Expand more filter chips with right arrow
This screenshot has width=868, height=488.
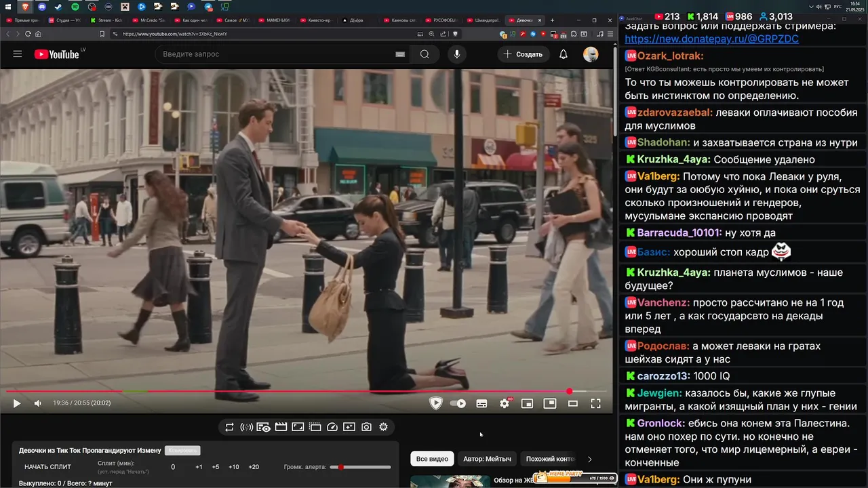point(589,459)
